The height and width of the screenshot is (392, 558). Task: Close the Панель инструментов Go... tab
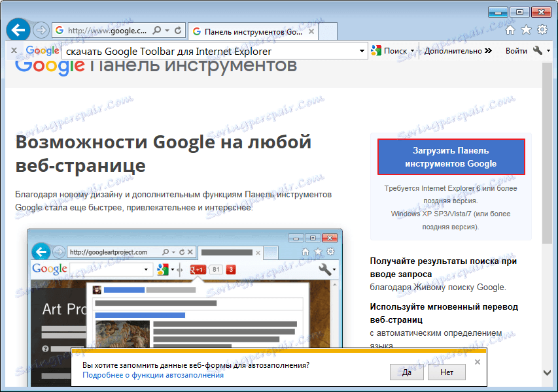pyautogui.click(x=311, y=31)
